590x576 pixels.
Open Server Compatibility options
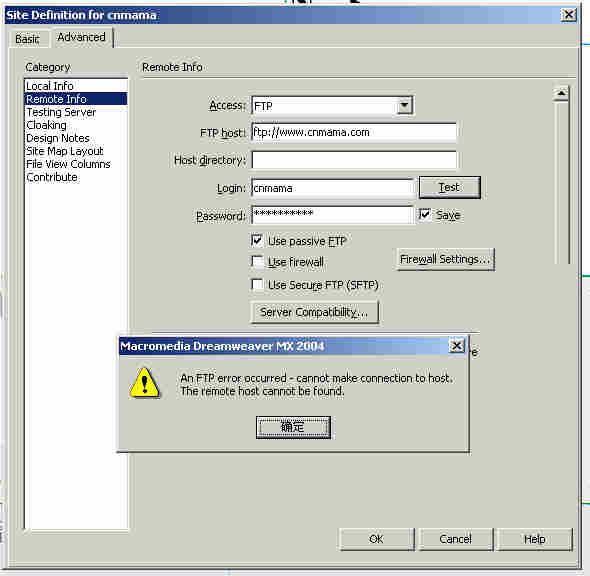314,312
